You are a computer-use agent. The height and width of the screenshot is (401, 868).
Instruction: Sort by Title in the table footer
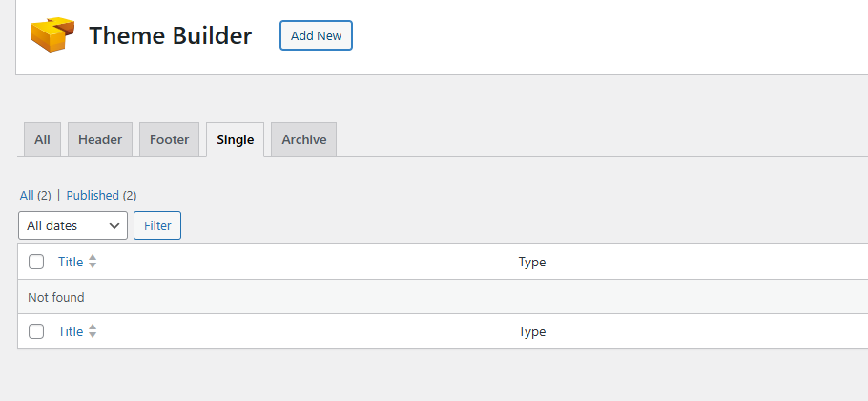pos(71,331)
